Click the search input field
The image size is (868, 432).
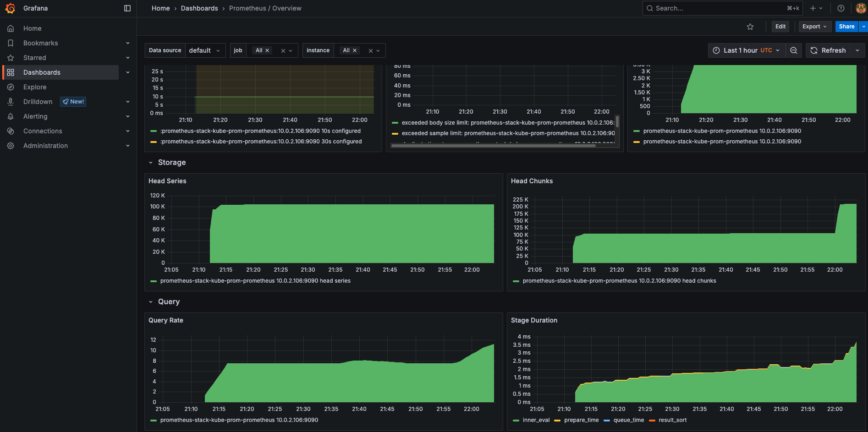click(723, 8)
